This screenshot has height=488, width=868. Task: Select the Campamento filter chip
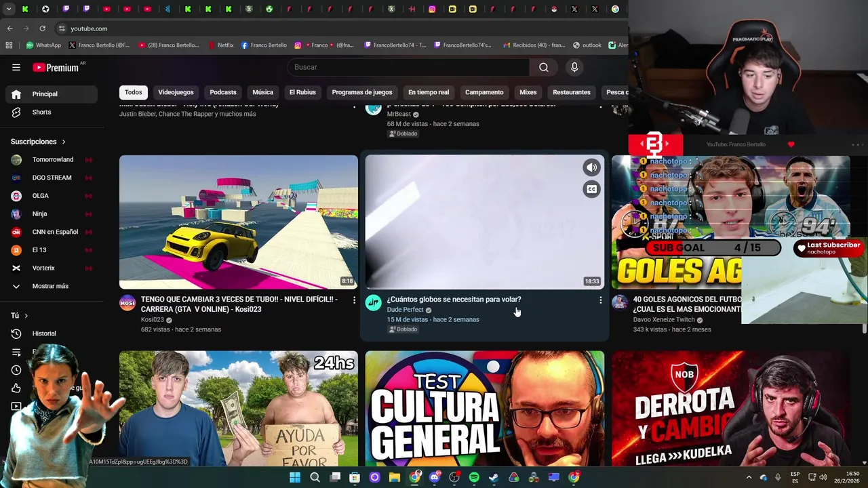click(484, 92)
